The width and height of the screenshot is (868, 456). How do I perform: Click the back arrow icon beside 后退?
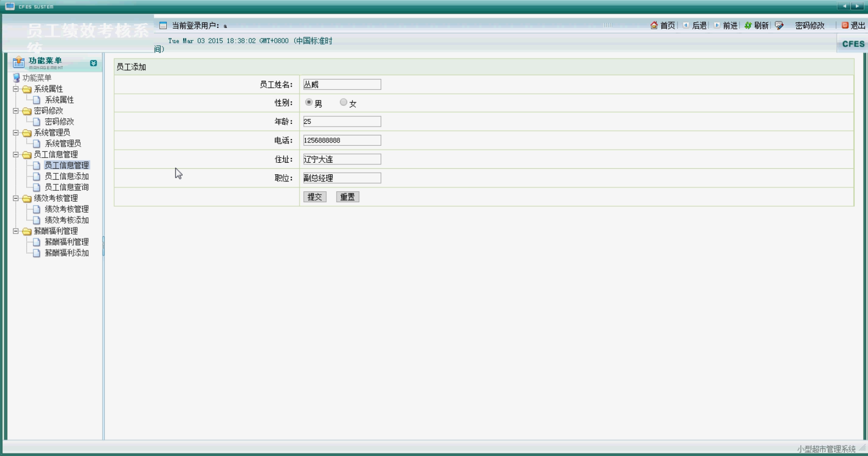point(685,25)
